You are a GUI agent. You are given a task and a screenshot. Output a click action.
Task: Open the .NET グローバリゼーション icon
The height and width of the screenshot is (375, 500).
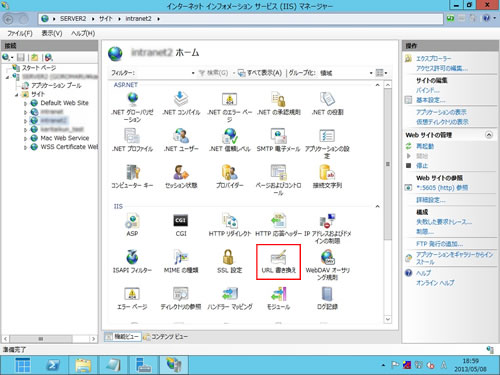[132, 107]
